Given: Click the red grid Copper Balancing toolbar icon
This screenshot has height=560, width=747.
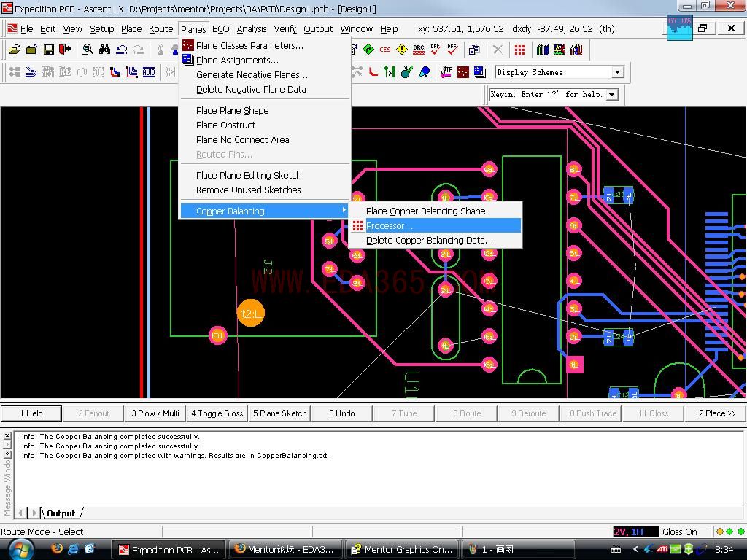Looking at the screenshot, I should pos(519,50).
